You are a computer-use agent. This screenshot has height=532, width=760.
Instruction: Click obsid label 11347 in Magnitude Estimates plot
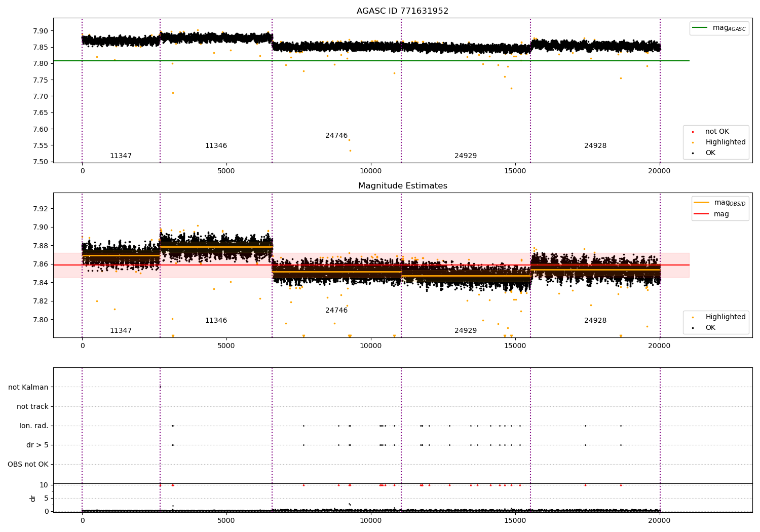121,331
